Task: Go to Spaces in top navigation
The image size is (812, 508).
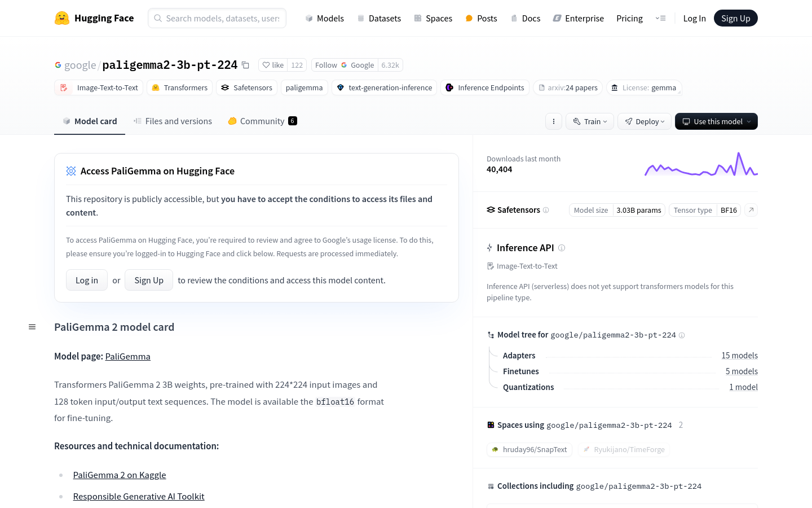Action: pos(433,18)
